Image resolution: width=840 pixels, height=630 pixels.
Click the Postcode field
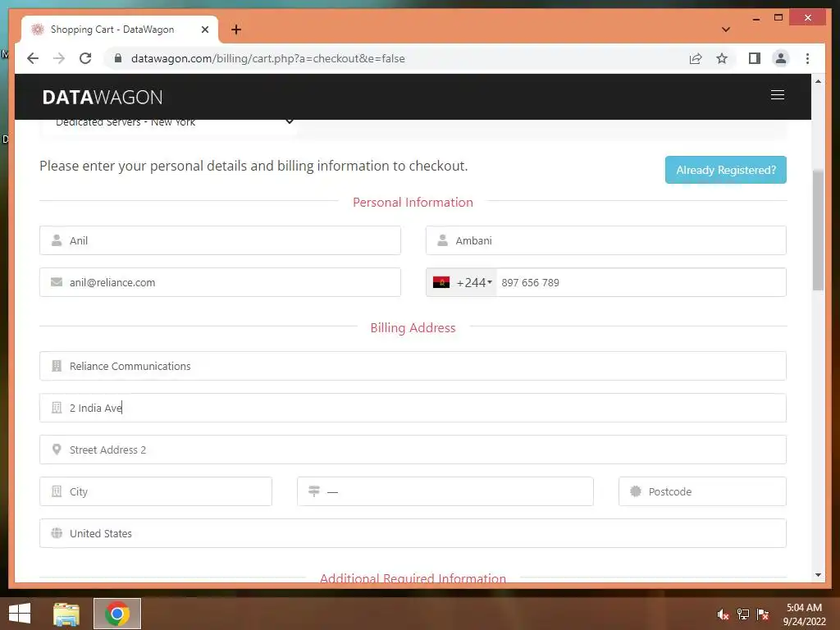pyautogui.click(x=702, y=491)
